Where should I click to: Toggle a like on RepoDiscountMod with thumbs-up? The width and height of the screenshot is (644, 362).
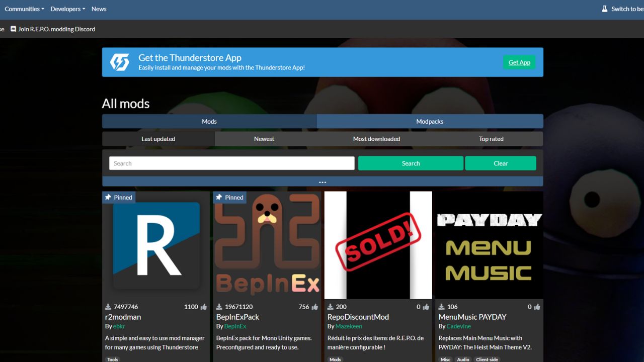pos(425,306)
